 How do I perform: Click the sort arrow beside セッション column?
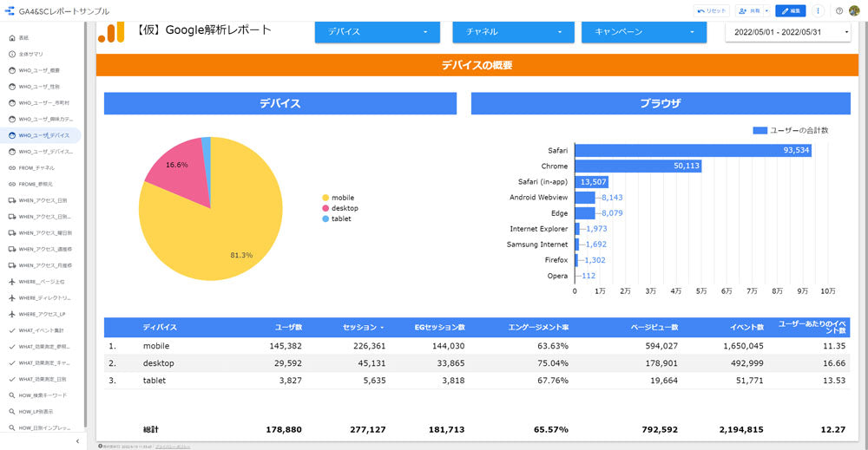(381, 328)
